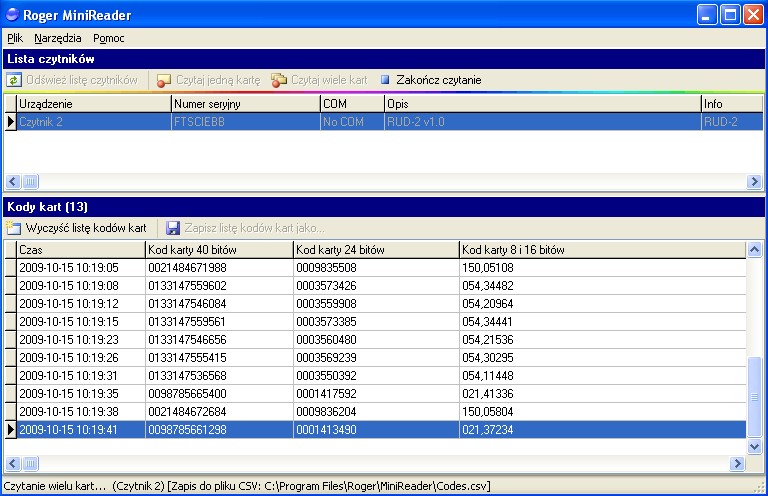The image size is (768, 496).
Task: Click the Czas column header
Action: pyautogui.click(x=80, y=249)
